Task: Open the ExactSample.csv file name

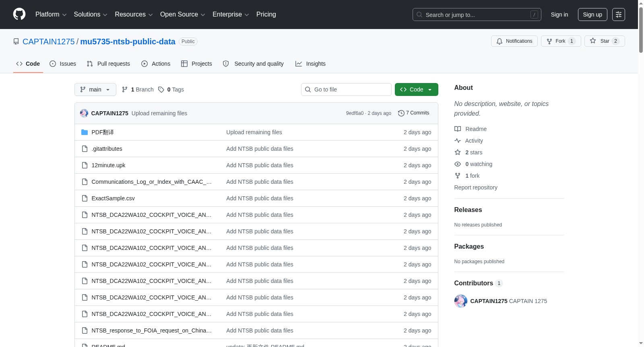Action: [113, 198]
